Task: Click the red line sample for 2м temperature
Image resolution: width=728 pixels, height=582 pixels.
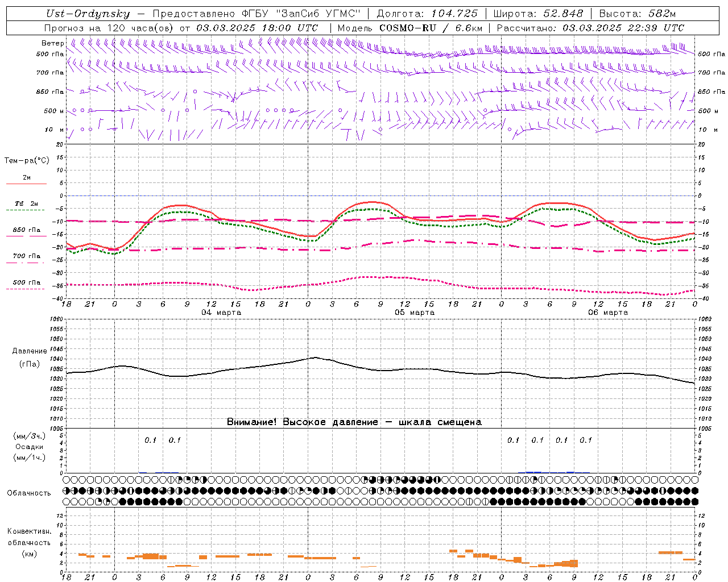Action: (26, 184)
